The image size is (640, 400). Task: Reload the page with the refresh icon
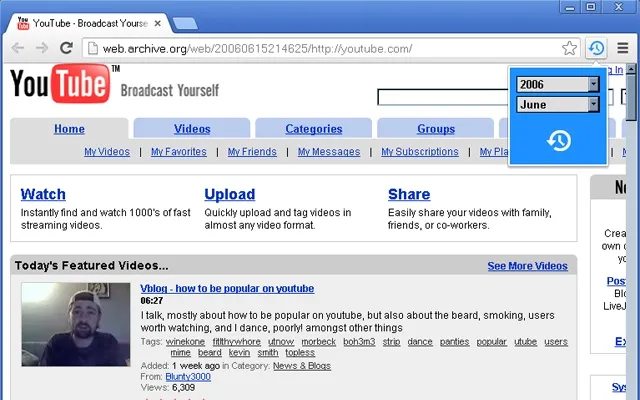[x=66, y=48]
